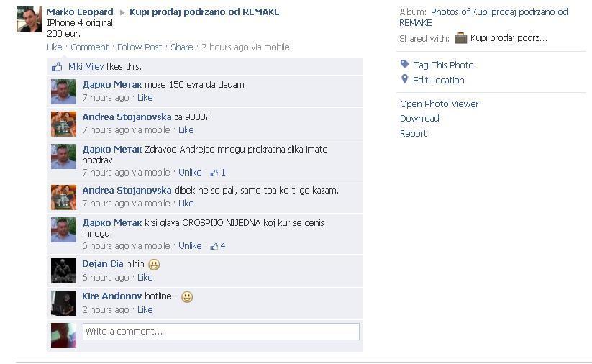
Task: Report this photo
Action: point(413,134)
